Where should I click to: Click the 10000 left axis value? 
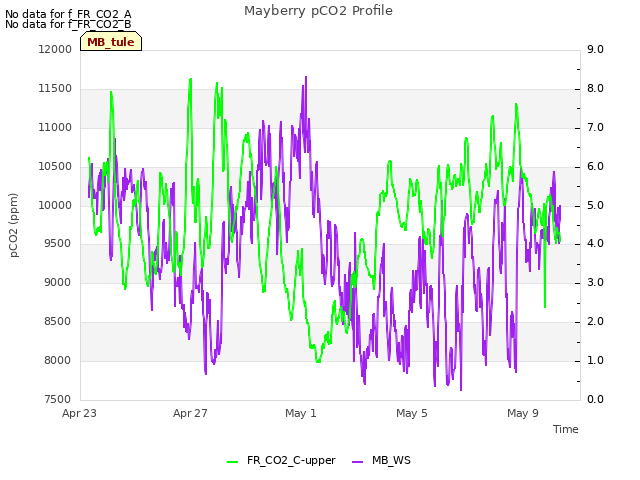pyautogui.click(x=55, y=205)
